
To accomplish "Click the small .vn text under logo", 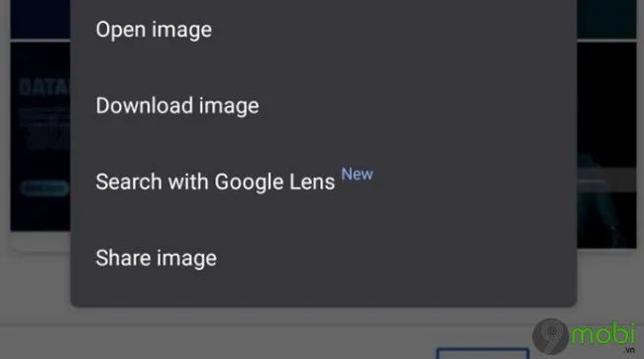I will [x=629, y=350].
